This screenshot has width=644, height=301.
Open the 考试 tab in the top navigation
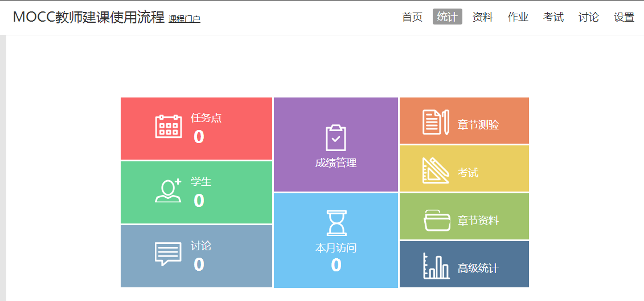tap(553, 17)
